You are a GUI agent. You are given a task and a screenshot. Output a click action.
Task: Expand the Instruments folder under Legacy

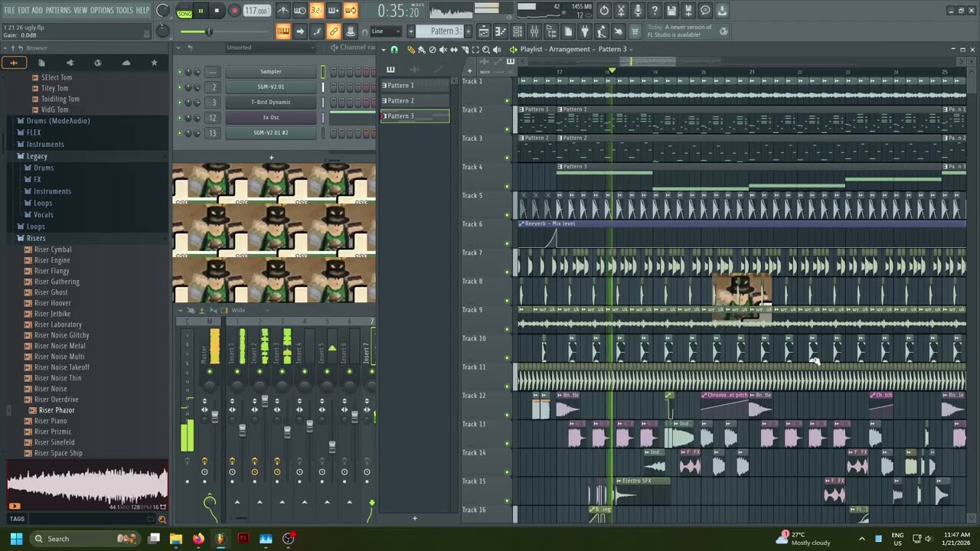(52, 191)
